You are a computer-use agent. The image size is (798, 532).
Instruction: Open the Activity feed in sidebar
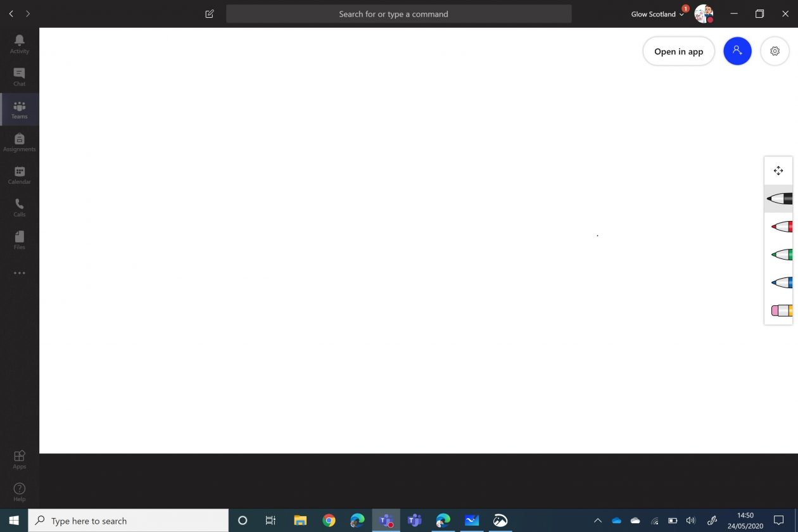point(19,44)
